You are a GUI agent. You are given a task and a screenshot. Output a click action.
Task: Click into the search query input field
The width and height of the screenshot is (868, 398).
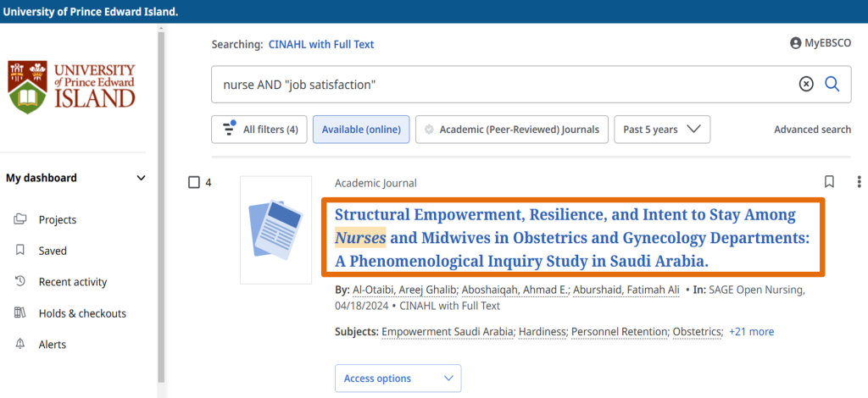[500, 84]
